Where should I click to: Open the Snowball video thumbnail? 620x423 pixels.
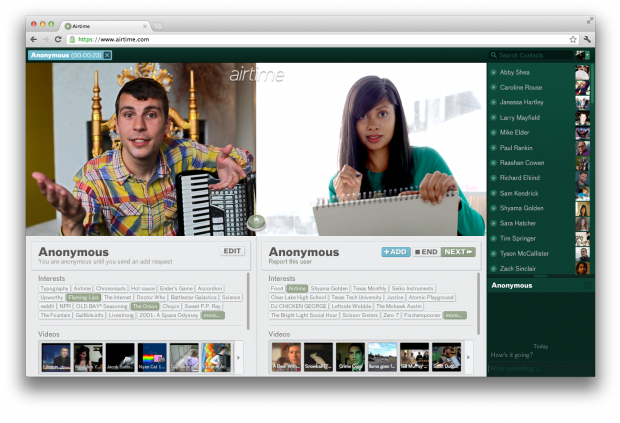tap(318, 357)
